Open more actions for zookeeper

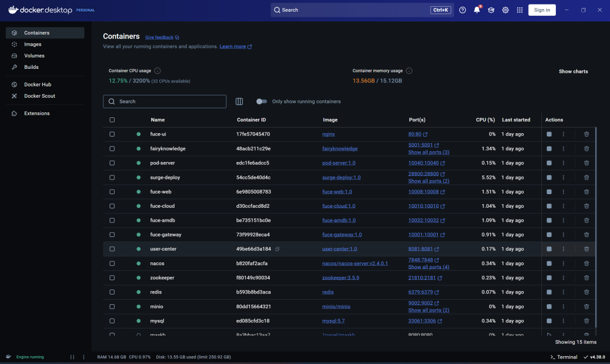[563, 278]
